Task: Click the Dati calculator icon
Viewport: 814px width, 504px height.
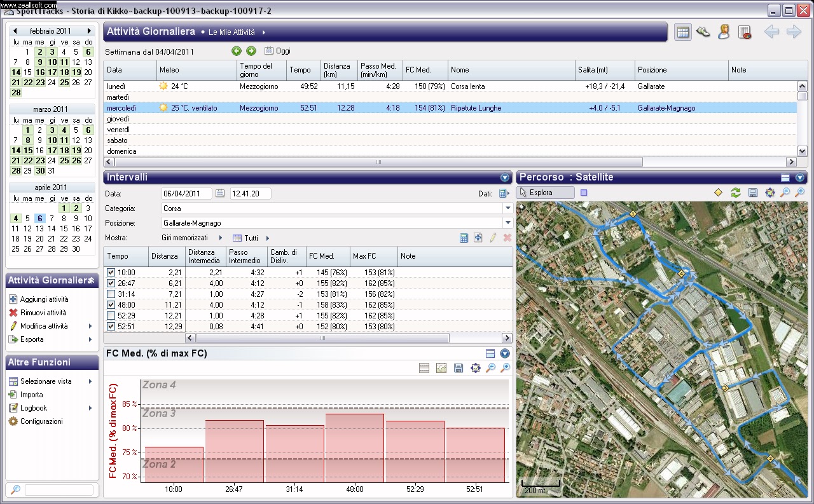Action: (504, 193)
